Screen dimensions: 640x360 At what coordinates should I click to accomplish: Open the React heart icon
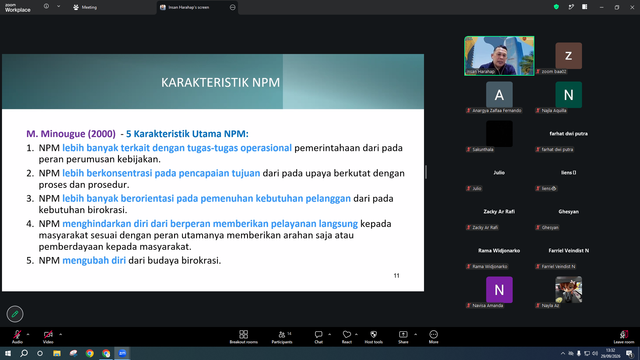coord(347,334)
